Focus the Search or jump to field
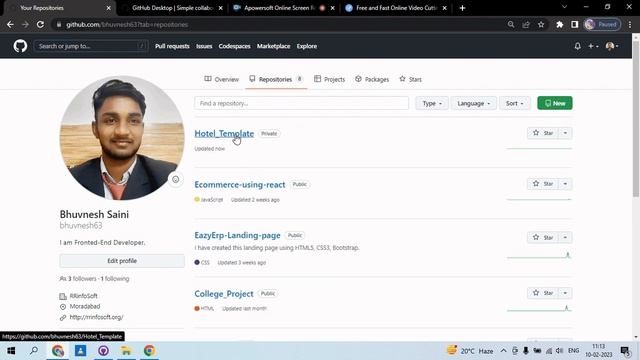This screenshot has height=360, width=640. [91, 46]
